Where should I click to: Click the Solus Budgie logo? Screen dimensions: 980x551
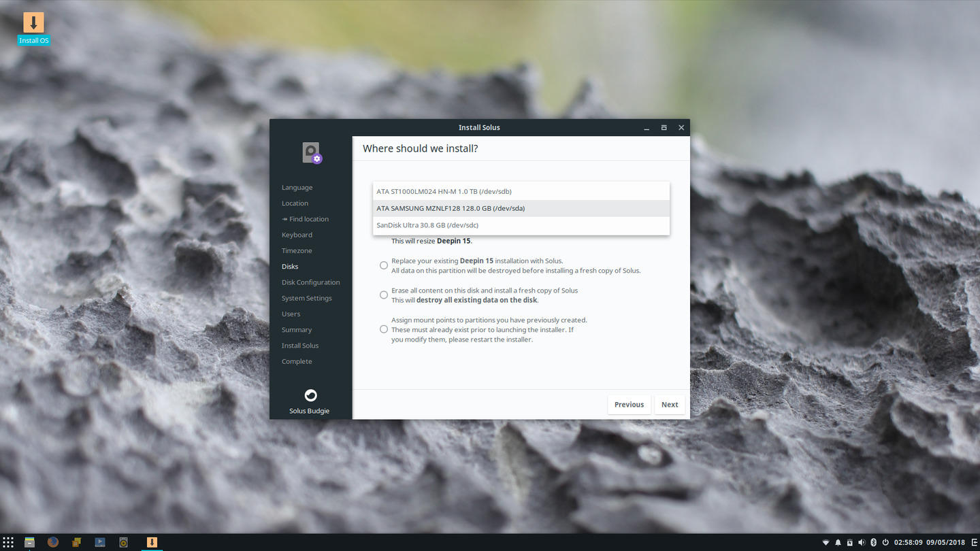(x=310, y=395)
